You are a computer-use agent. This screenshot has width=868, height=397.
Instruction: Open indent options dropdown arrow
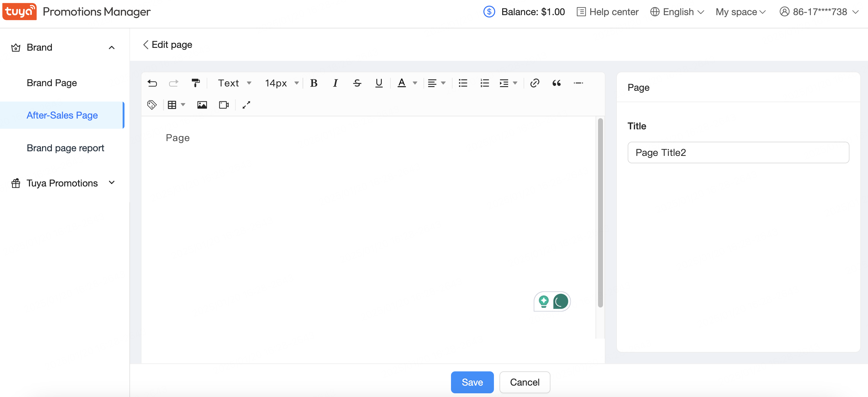(515, 83)
